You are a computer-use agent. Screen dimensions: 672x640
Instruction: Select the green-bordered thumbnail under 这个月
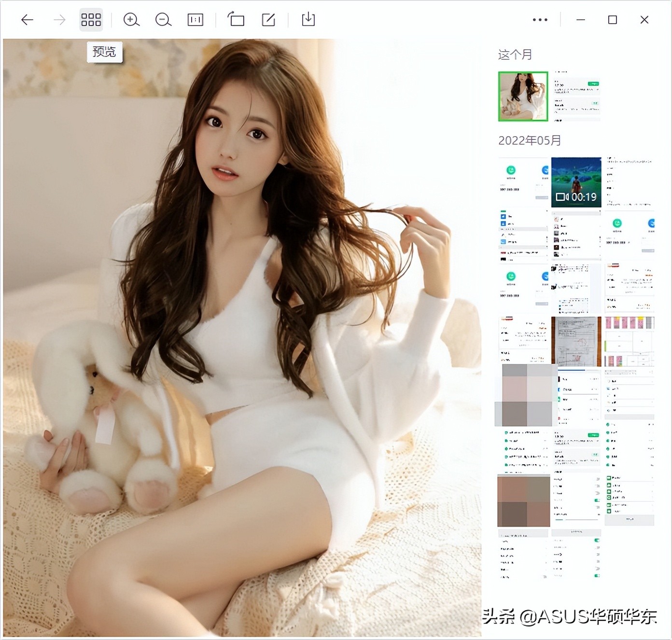point(523,96)
